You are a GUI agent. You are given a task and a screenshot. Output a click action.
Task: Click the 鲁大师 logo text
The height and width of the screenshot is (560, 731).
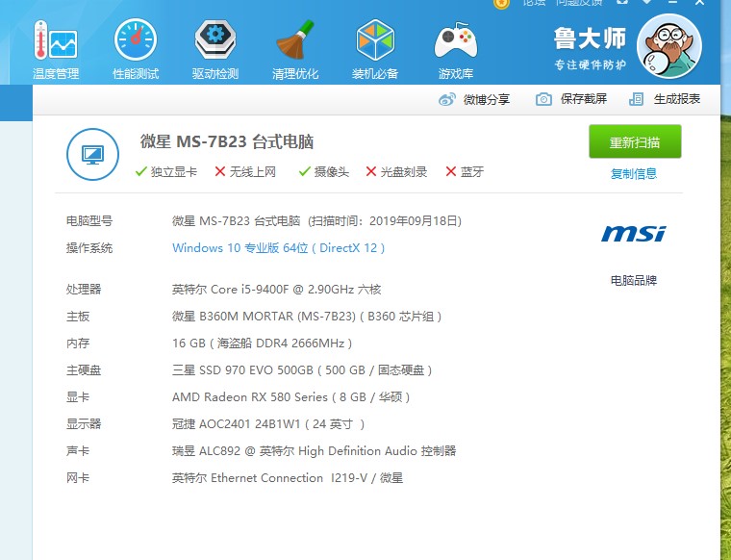coord(590,38)
